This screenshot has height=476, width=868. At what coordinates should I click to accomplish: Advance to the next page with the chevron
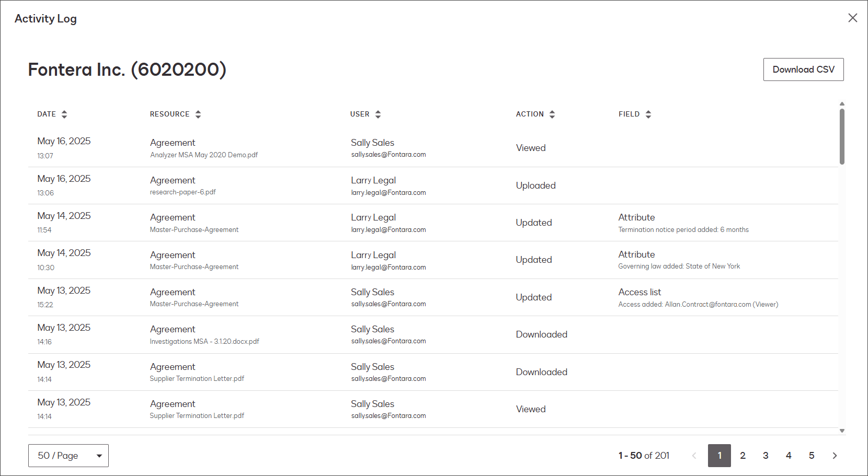click(x=835, y=455)
